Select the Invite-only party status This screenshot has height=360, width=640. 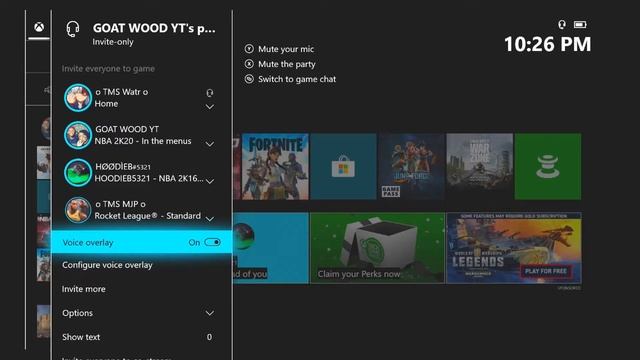[x=113, y=42]
